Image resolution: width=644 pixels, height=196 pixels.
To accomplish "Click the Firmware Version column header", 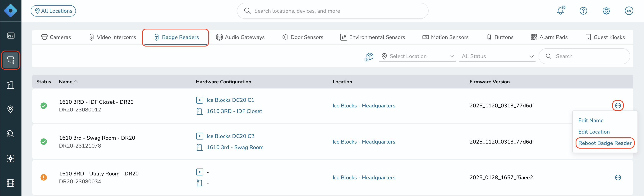I will coord(490,82).
